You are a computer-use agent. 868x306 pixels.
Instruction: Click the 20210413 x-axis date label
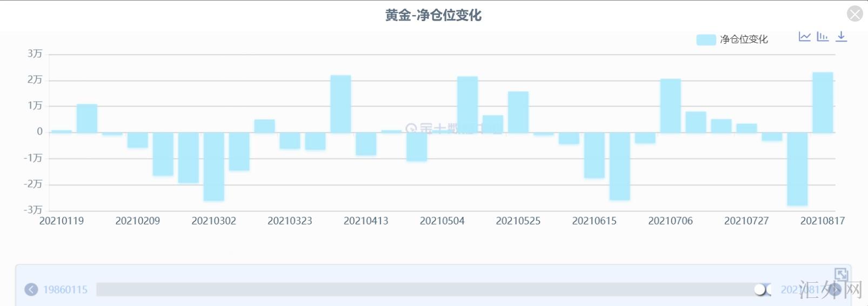(366, 221)
